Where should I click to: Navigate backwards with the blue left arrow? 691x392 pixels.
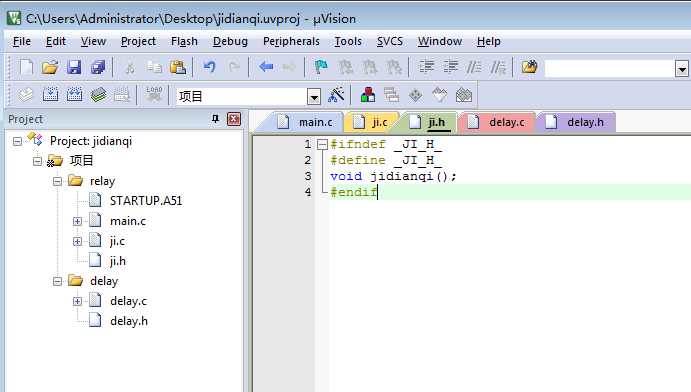click(266, 67)
